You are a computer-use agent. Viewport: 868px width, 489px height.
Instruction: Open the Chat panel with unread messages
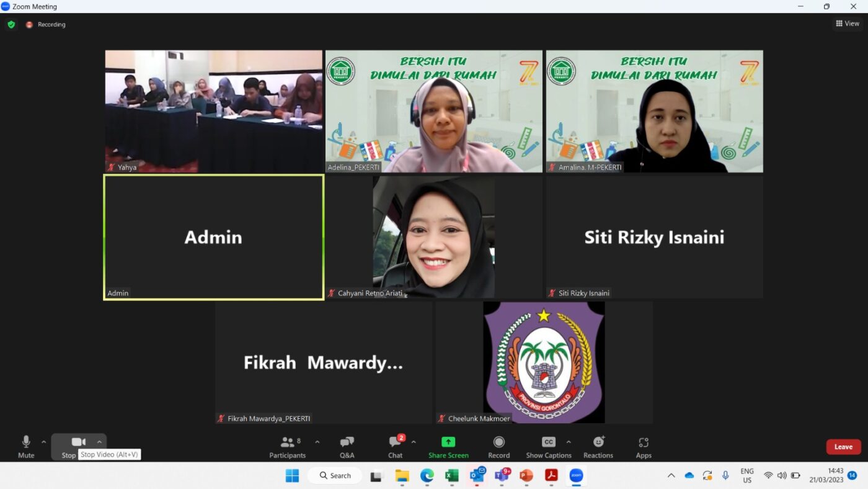pyautogui.click(x=395, y=447)
